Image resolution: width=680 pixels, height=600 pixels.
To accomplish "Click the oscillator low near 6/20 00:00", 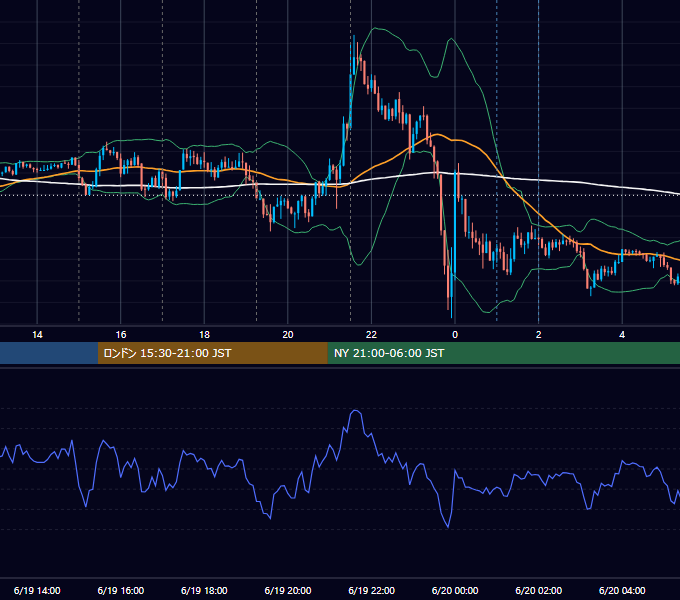I will point(448,526).
